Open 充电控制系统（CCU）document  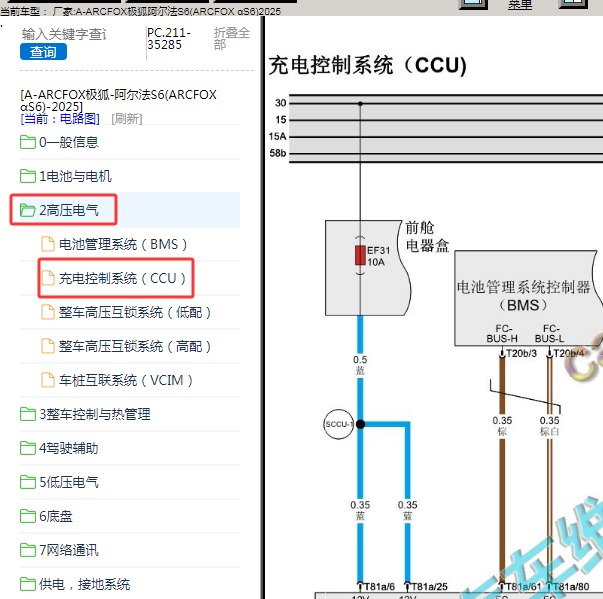coord(122,278)
